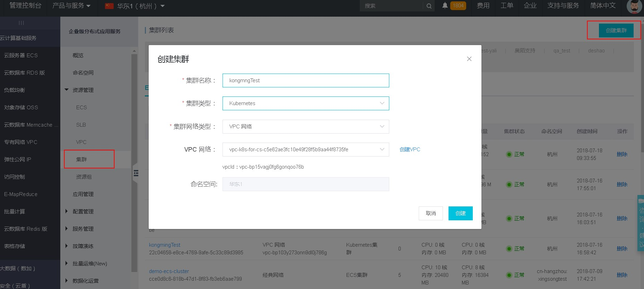Image resolution: width=644 pixels, height=289 pixels.
Task: Open the 集群网络类型 VPC 网络 dropdown
Action: coord(306,127)
